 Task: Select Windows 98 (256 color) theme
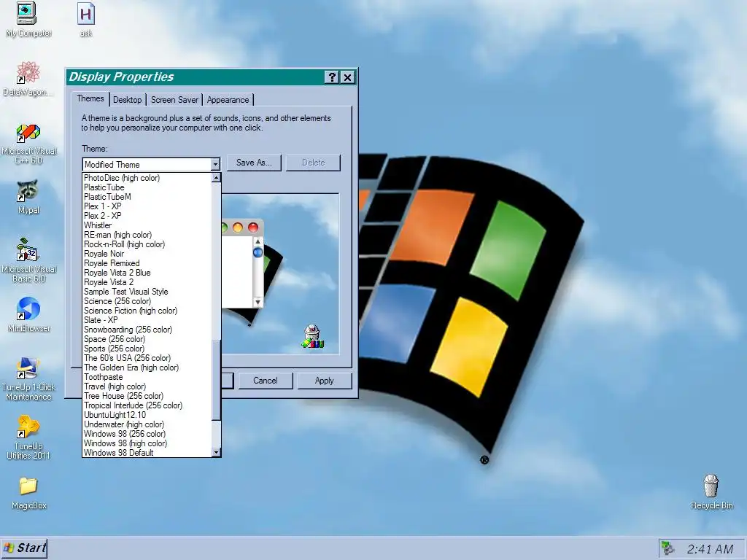pos(147,434)
